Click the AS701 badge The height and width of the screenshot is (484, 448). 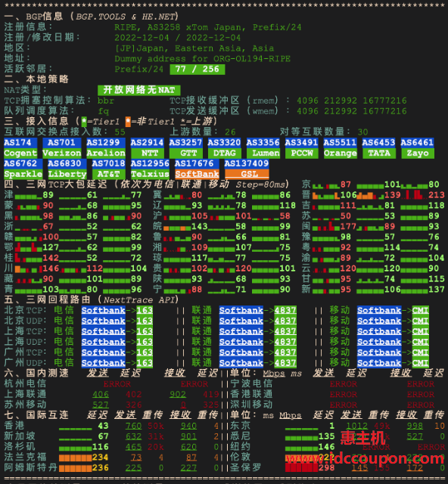[x=61, y=142]
